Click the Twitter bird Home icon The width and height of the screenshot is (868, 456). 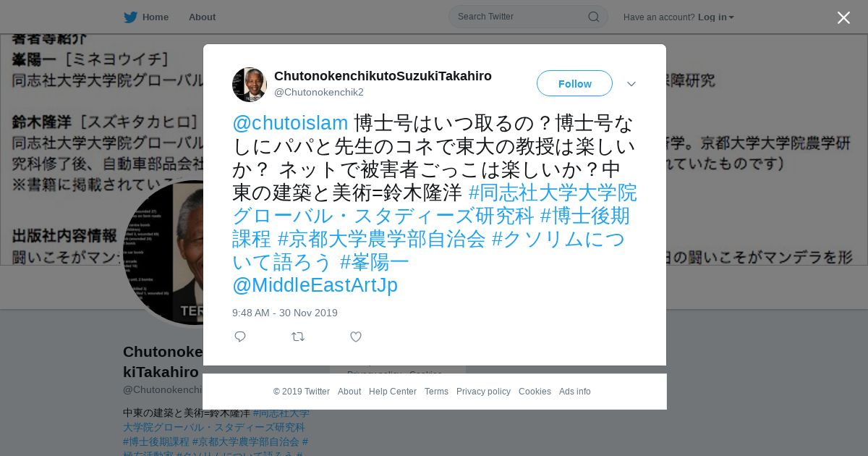coord(130,17)
